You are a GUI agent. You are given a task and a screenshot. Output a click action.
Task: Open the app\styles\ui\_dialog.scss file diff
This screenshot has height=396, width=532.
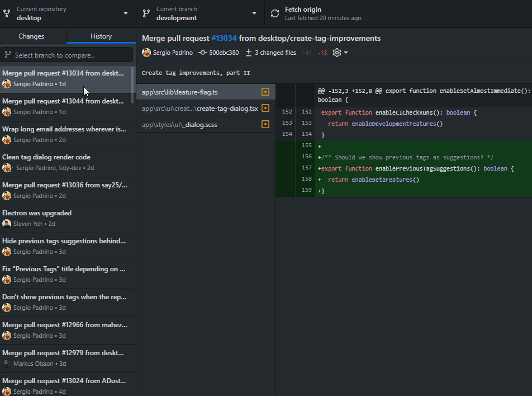[206, 125]
